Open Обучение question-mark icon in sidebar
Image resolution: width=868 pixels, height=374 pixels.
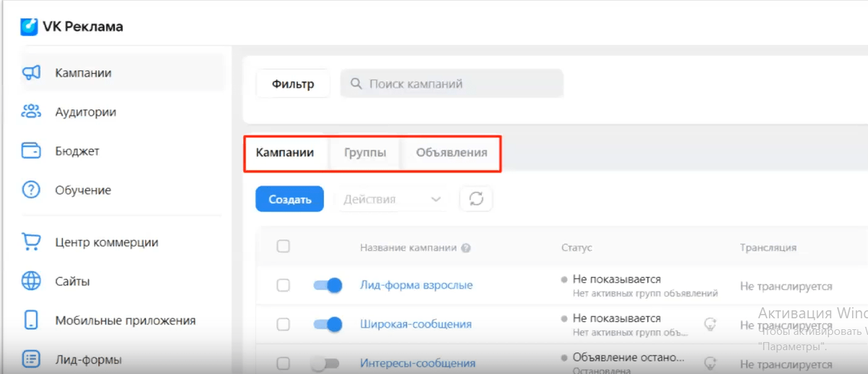30,190
